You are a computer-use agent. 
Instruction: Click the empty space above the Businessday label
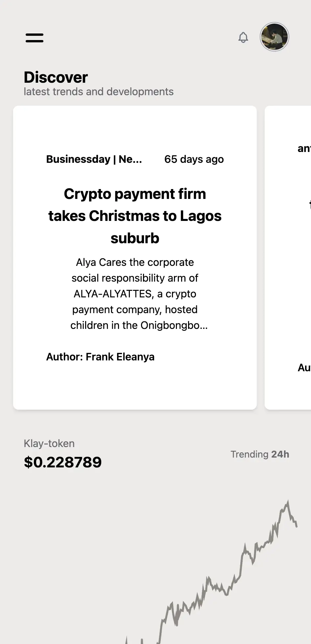tap(135, 130)
